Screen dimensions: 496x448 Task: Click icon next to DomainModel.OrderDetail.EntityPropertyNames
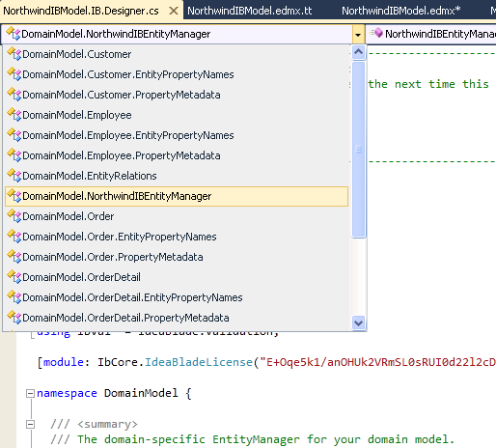click(x=14, y=296)
